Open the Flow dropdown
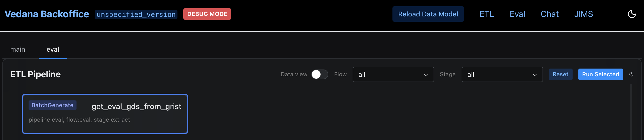644x140 pixels. click(x=393, y=74)
